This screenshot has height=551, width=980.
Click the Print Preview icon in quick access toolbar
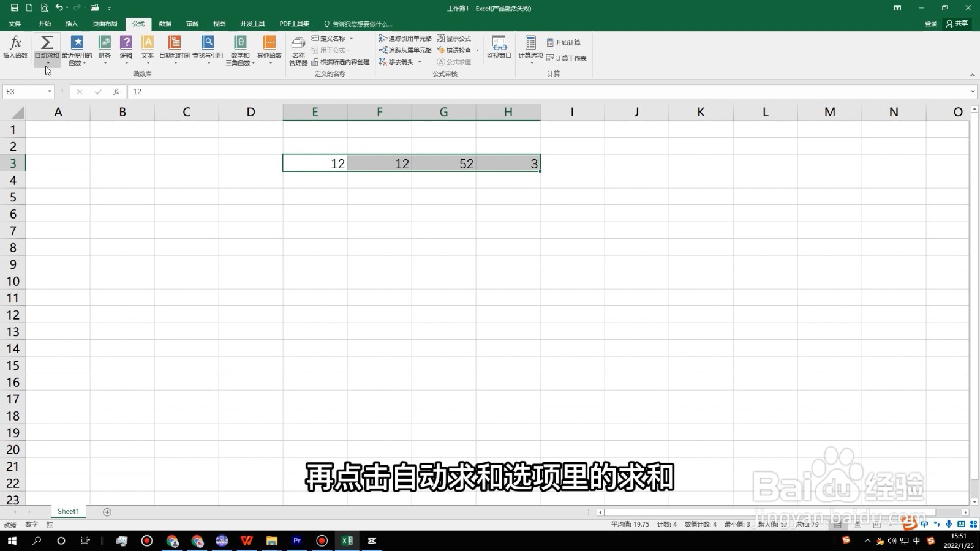(x=44, y=8)
